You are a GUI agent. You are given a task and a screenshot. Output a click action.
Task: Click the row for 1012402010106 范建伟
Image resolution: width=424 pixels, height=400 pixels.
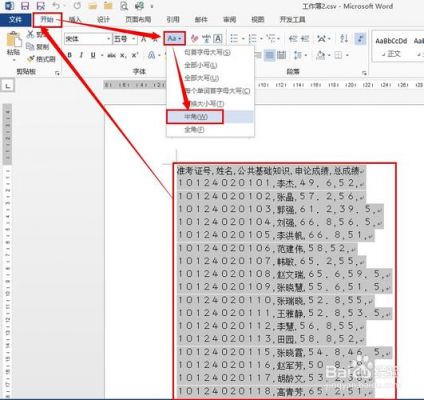point(267,248)
